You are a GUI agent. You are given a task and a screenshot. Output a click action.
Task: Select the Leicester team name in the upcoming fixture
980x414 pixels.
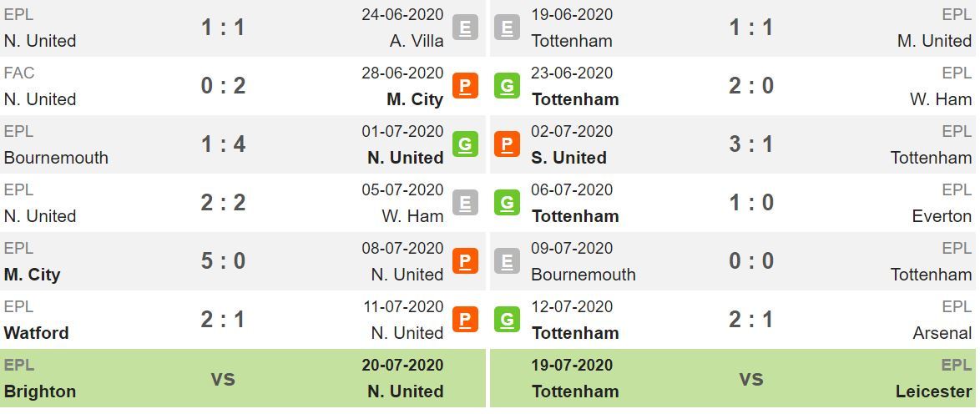coord(934,391)
